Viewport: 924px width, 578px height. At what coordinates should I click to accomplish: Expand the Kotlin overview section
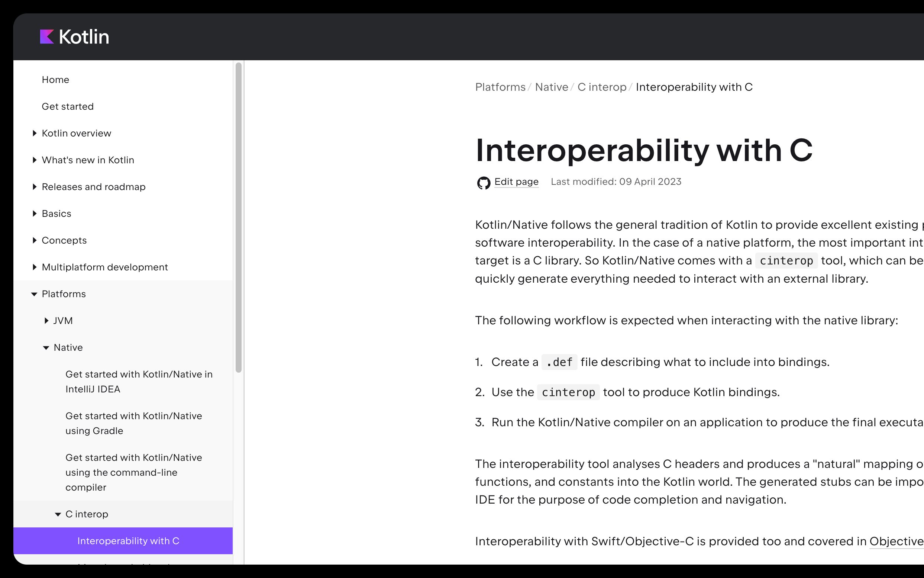pos(34,134)
